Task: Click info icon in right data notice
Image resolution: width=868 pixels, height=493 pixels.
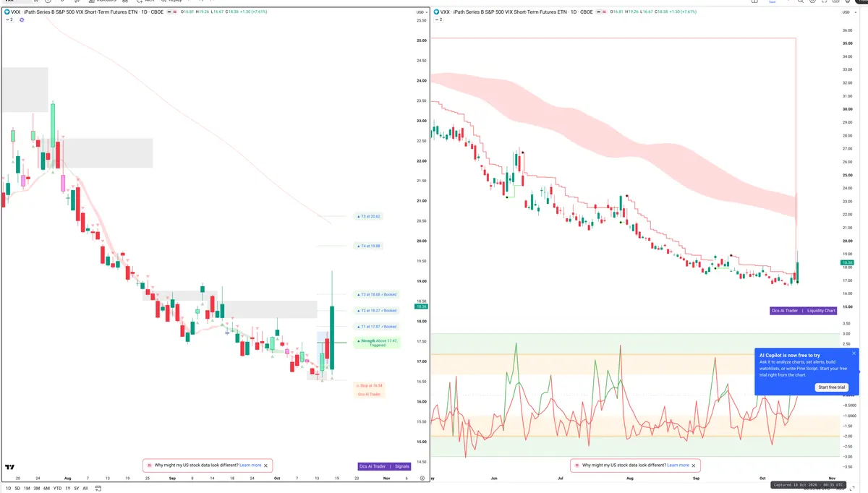Action: 576,466
